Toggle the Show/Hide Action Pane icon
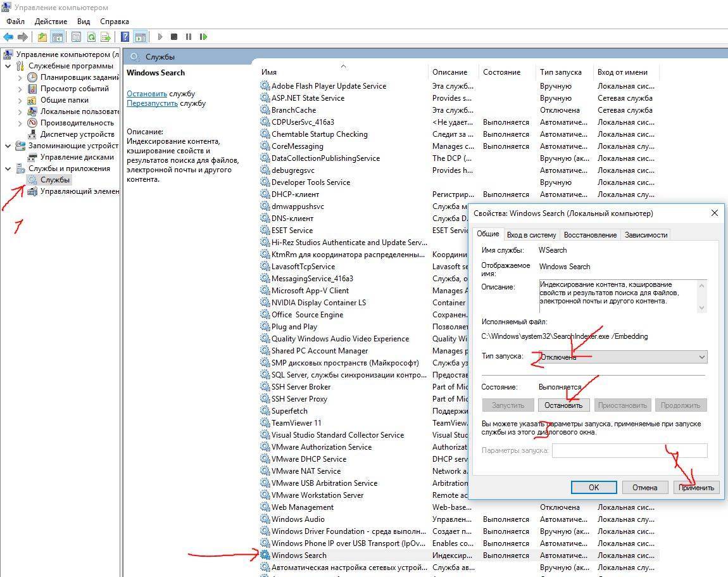The height and width of the screenshot is (577, 728). coord(140,37)
